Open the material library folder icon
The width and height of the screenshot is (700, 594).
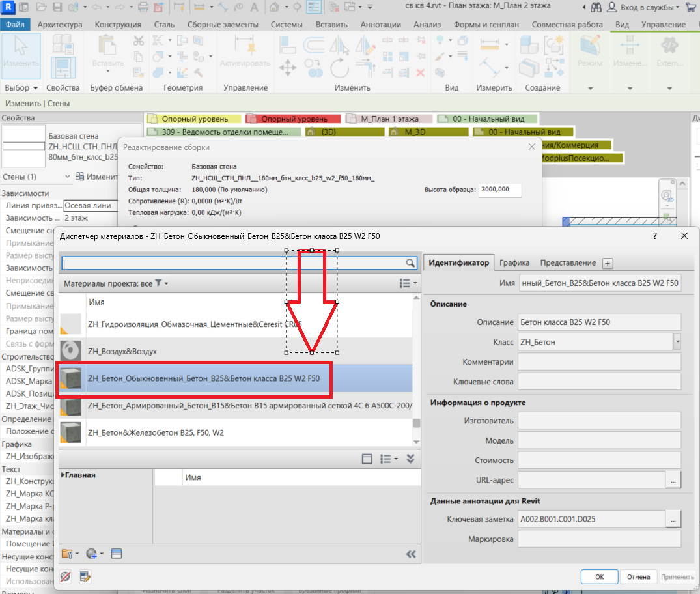[68, 554]
